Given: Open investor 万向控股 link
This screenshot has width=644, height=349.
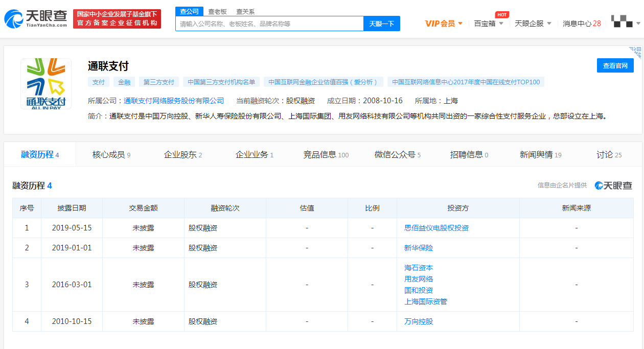Looking at the screenshot, I should click(x=419, y=321).
